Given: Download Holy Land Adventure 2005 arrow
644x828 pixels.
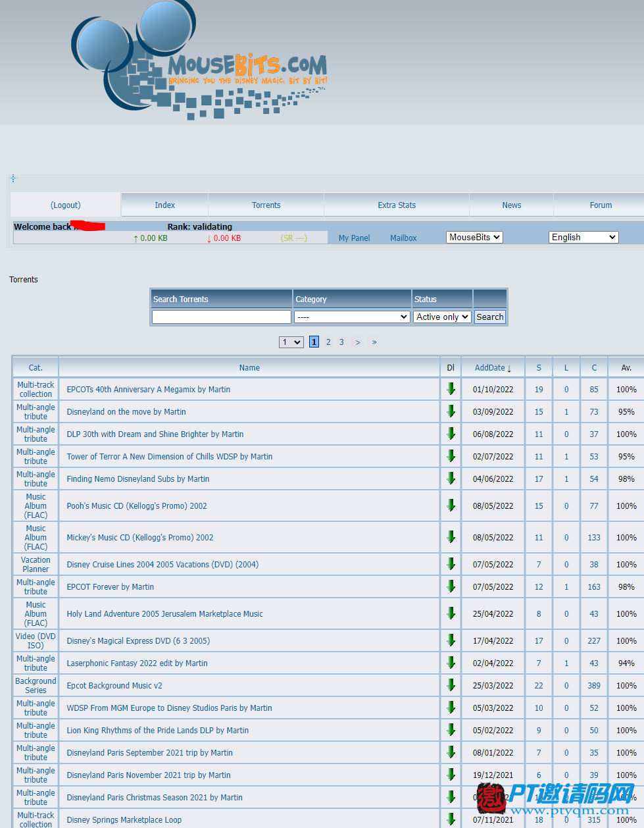Looking at the screenshot, I should [x=451, y=613].
